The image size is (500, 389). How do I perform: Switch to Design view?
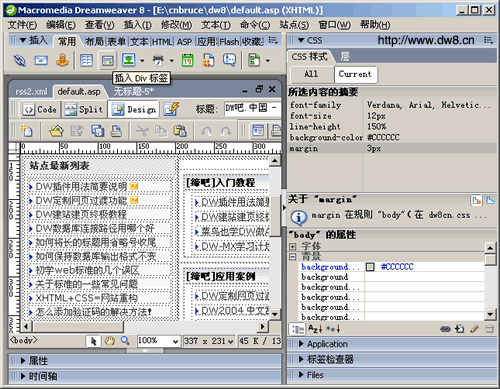133,109
